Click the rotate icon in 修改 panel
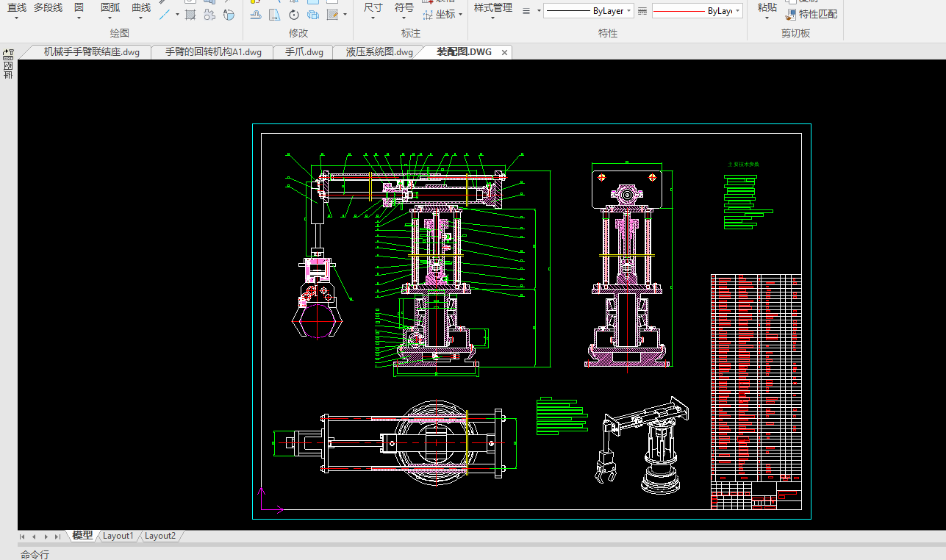The image size is (946, 560). 293,15
